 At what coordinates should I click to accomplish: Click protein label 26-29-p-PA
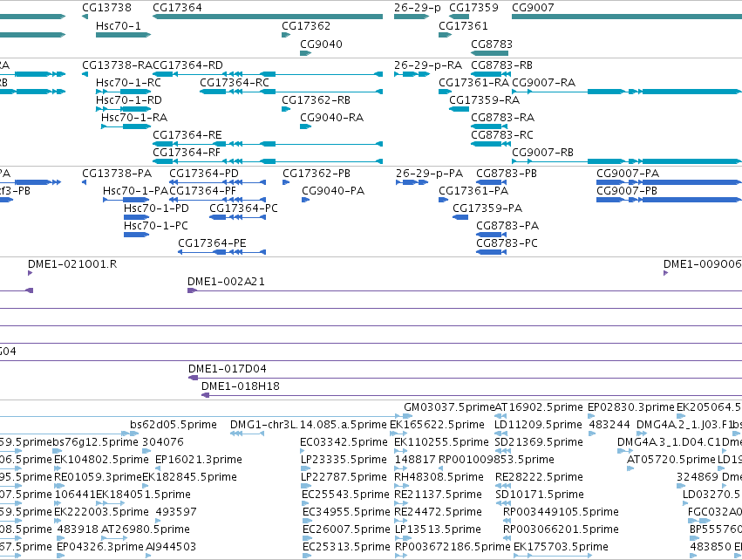[429, 174]
